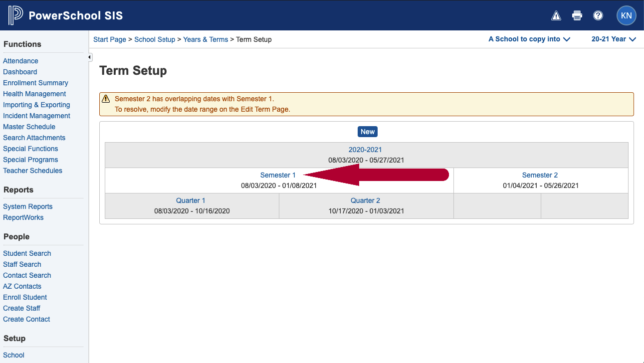Click the New term button
This screenshot has height=363, width=644.
368,132
